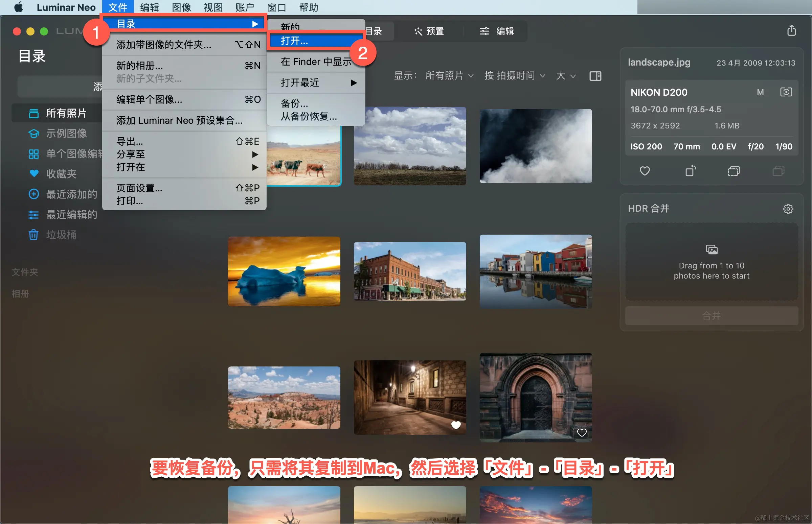Screen dimensions: 812x524
Task: Open HDR merge settings gear
Action: [x=788, y=209]
